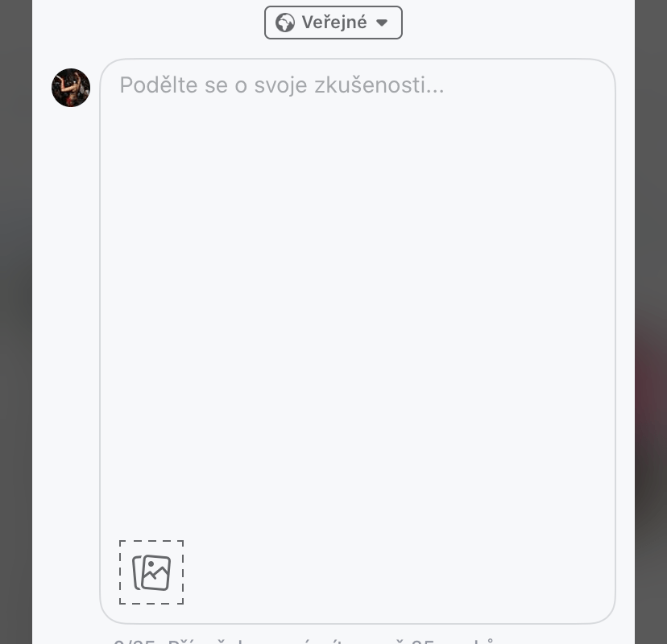The height and width of the screenshot is (644, 667).
Task: Change post audience using the Veřejné selector
Action: coord(333,23)
